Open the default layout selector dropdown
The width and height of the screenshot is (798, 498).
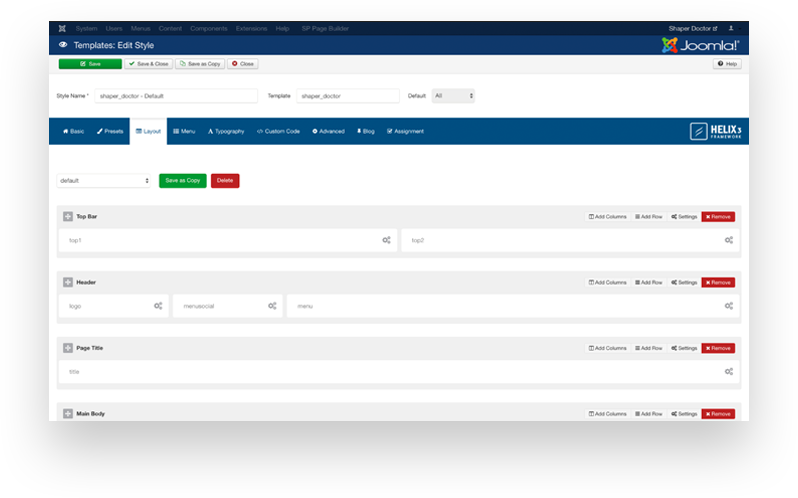coord(104,181)
